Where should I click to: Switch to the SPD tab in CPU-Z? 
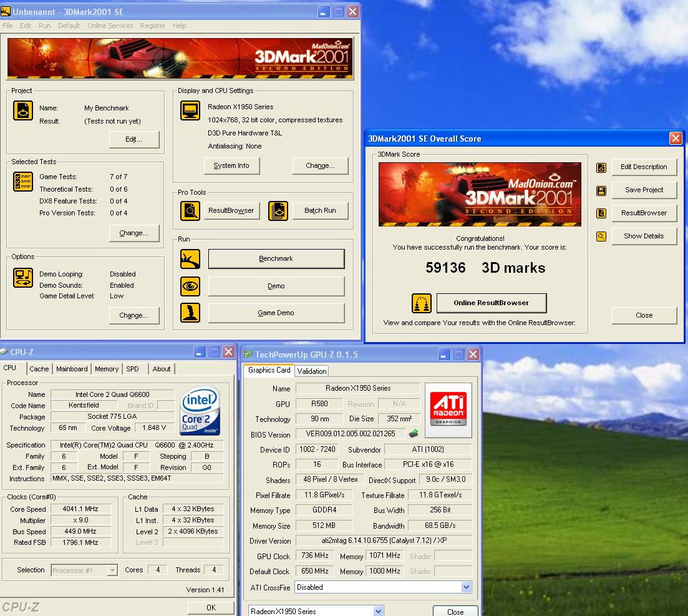132,369
